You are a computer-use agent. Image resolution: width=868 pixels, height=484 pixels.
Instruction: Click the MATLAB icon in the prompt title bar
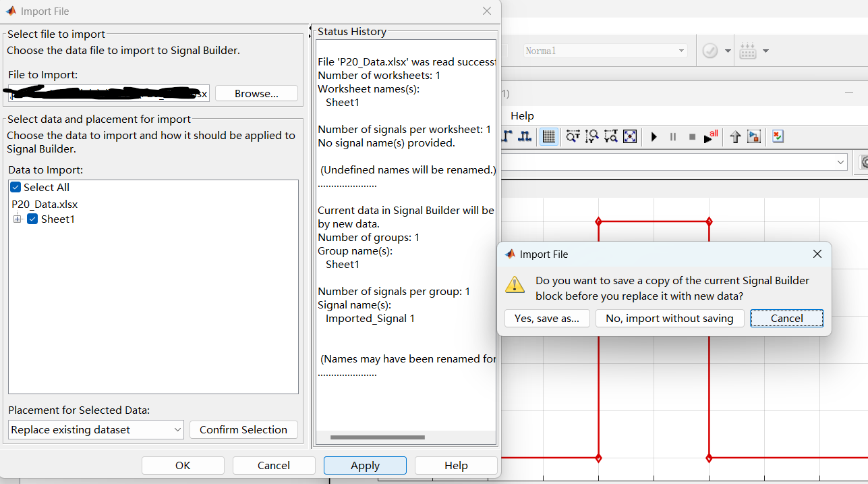click(x=510, y=254)
